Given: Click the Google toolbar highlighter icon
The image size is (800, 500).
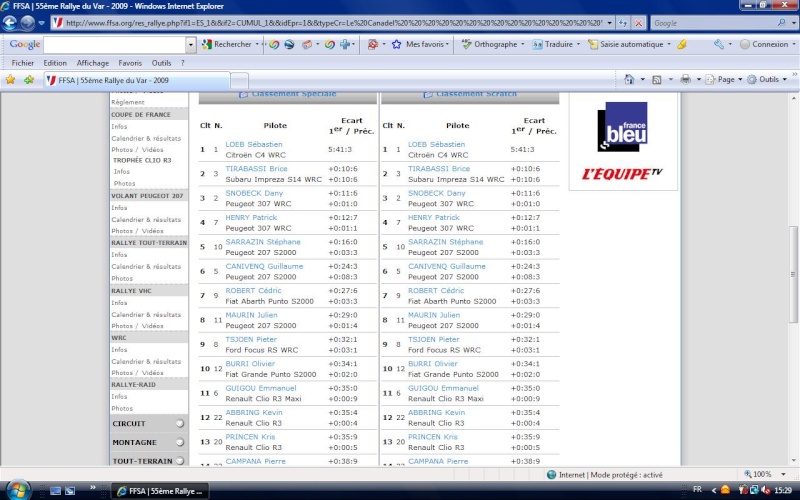Looking at the screenshot, I should point(682,44).
